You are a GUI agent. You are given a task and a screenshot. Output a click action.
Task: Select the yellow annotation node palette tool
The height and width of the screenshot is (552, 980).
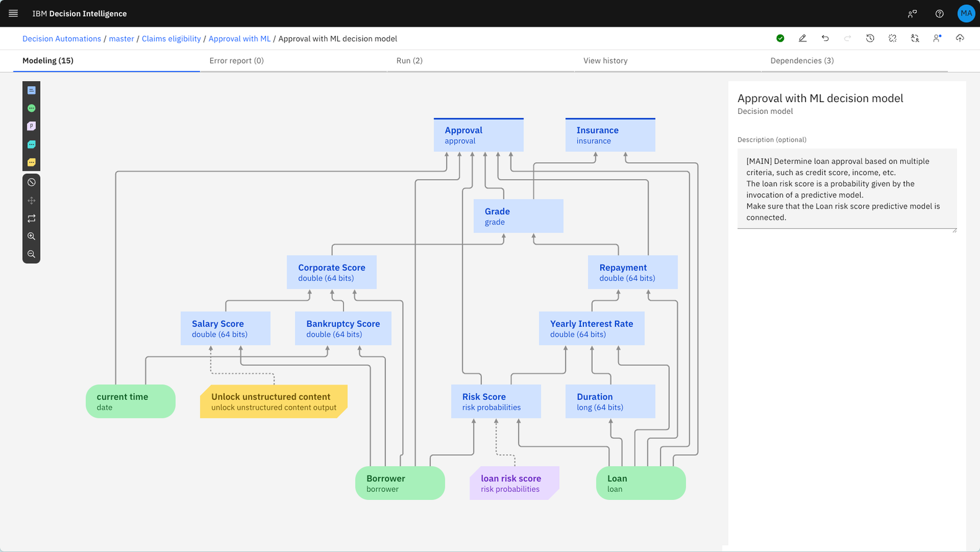pyautogui.click(x=32, y=162)
